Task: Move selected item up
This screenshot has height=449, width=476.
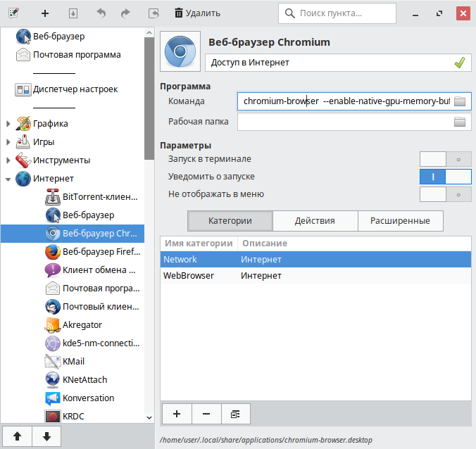Action: [x=18, y=436]
